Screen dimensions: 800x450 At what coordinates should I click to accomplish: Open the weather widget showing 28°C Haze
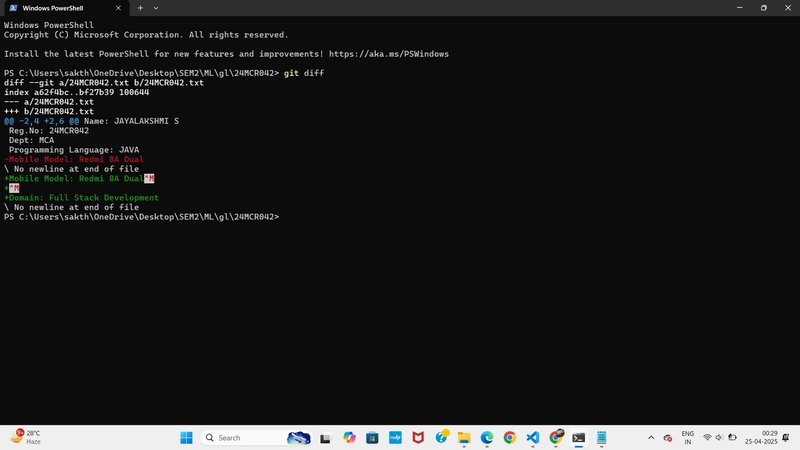(x=27, y=437)
